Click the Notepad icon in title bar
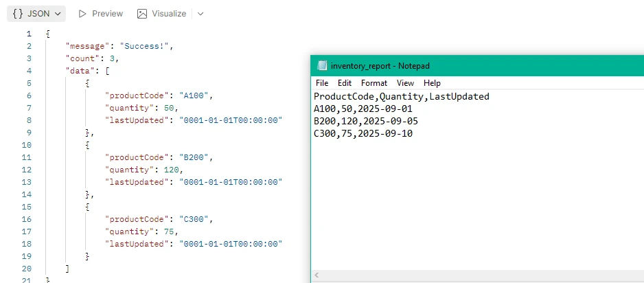 321,66
